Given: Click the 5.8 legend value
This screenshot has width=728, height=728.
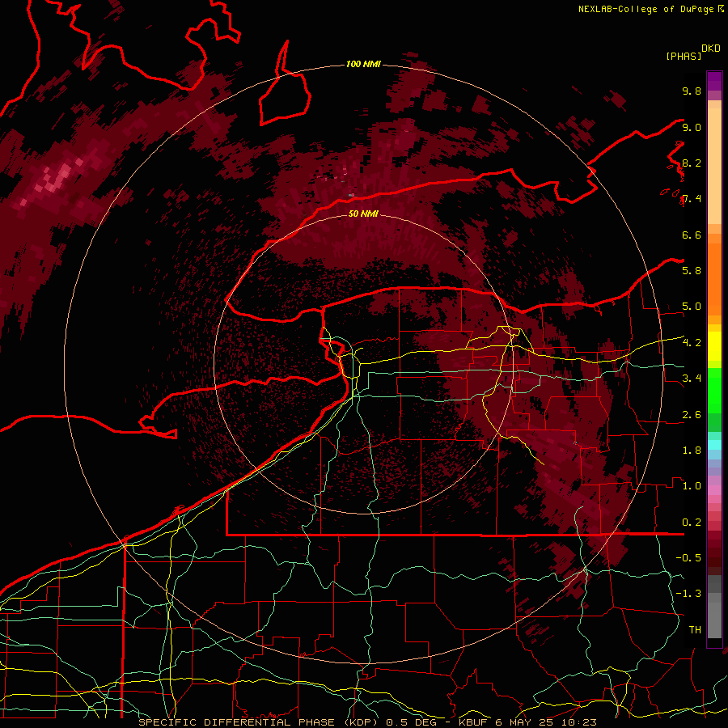Looking at the screenshot, I should [692, 270].
